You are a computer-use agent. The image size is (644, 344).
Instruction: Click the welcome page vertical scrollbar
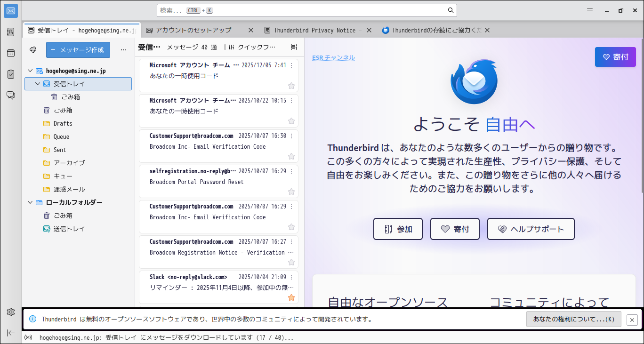(641, 115)
